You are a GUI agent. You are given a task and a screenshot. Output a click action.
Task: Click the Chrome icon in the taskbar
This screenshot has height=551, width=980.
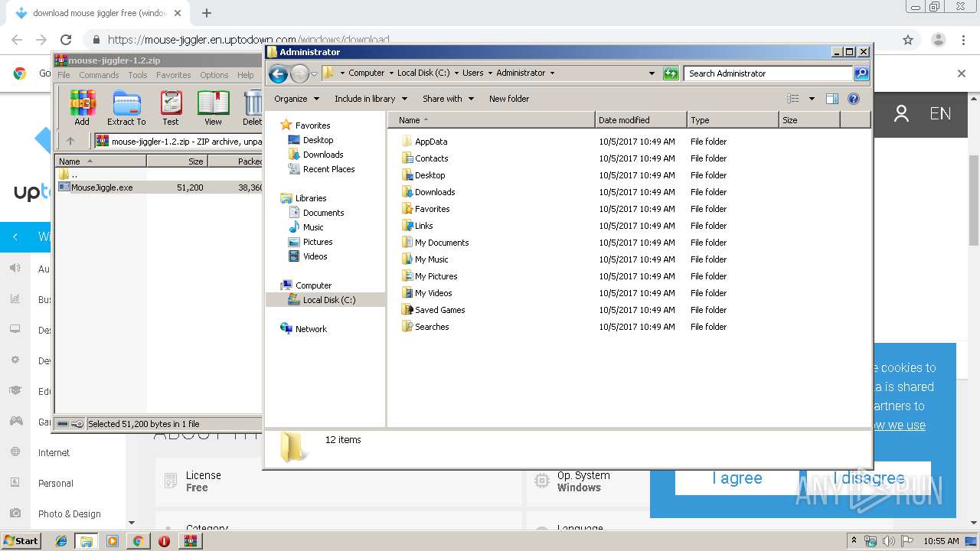pos(138,541)
